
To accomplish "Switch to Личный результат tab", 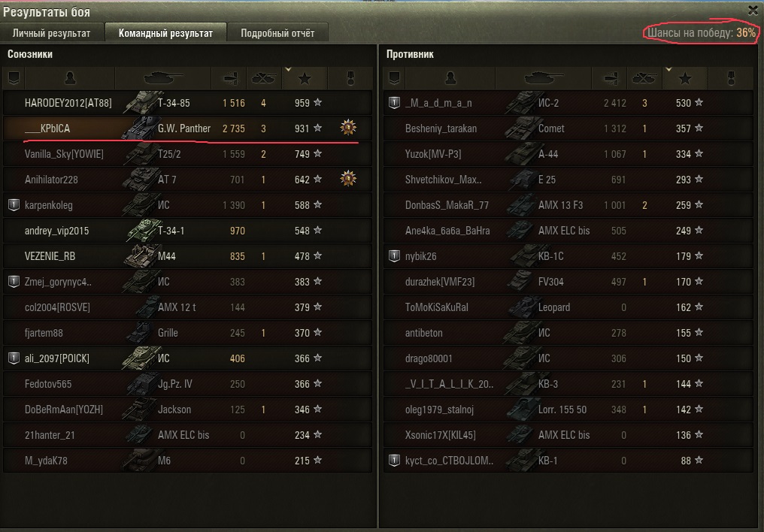I will (52, 32).
